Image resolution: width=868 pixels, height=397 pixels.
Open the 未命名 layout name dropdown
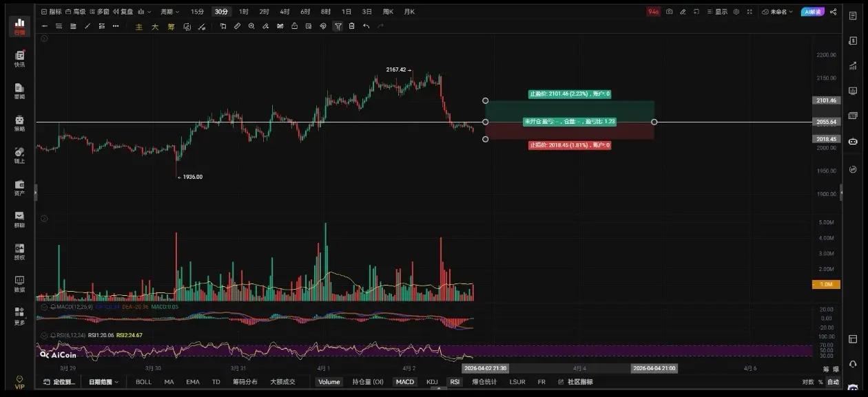pyautogui.click(x=778, y=12)
